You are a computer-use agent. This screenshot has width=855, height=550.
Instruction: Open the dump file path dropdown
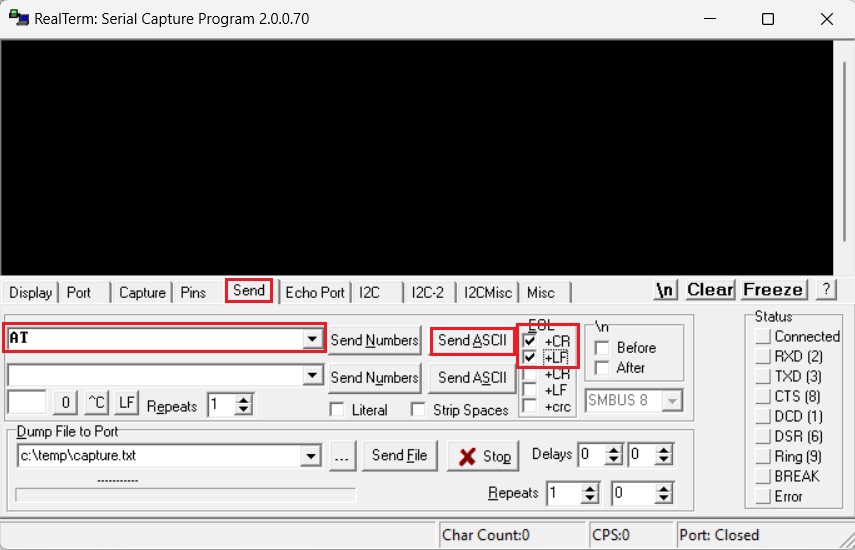(x=314, y=456)
